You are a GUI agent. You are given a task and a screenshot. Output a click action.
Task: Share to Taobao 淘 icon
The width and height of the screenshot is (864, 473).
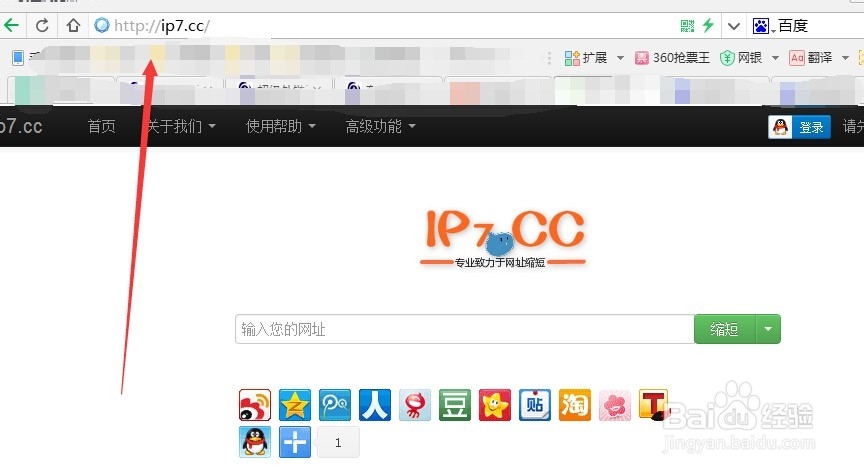[x=575, y=405]
